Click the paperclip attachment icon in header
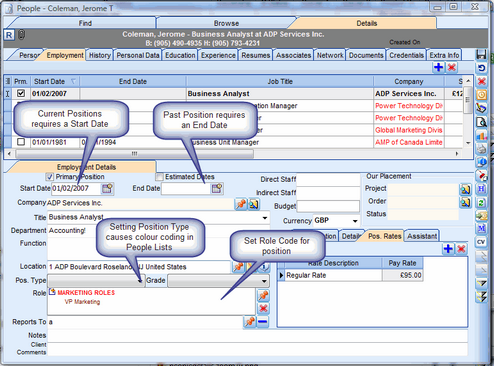Image resolution: width=494 pixels, height=366 pixels. [21, 35]
